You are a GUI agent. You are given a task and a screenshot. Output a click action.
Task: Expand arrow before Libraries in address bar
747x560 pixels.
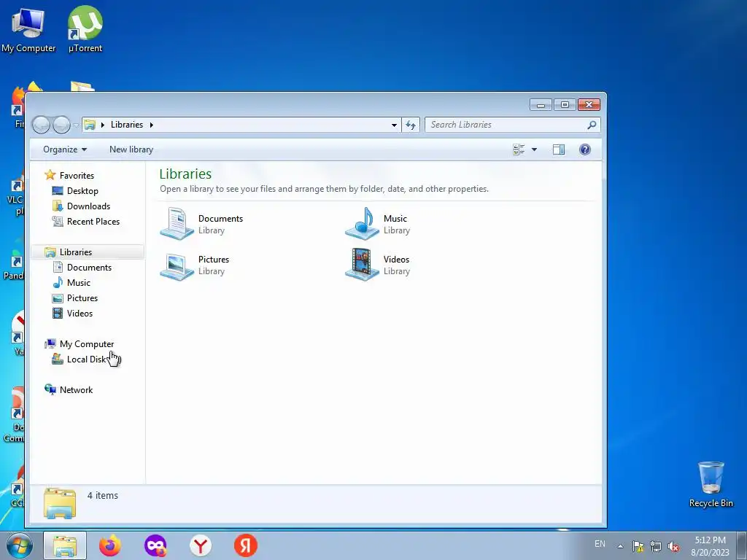(x=102, y=125)
